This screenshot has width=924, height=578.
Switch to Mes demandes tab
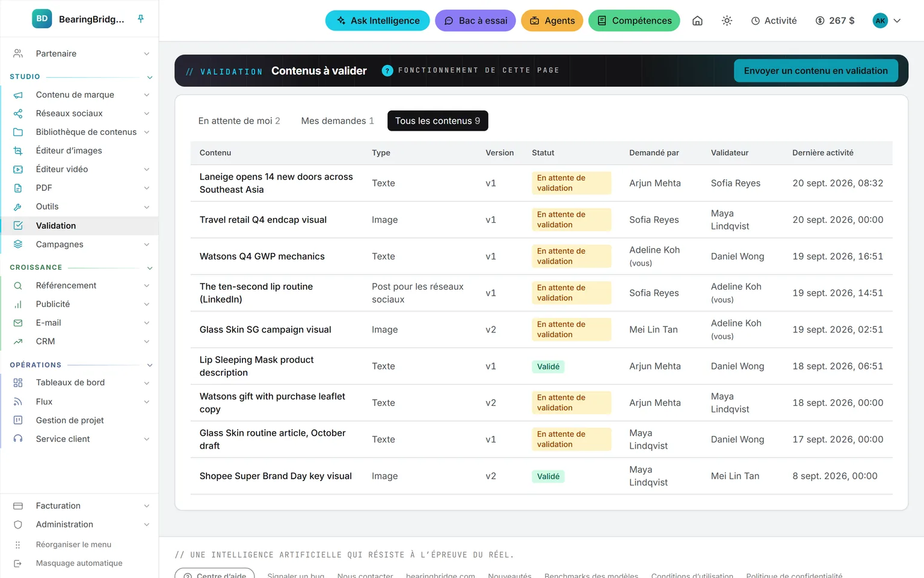pos(337,121)
